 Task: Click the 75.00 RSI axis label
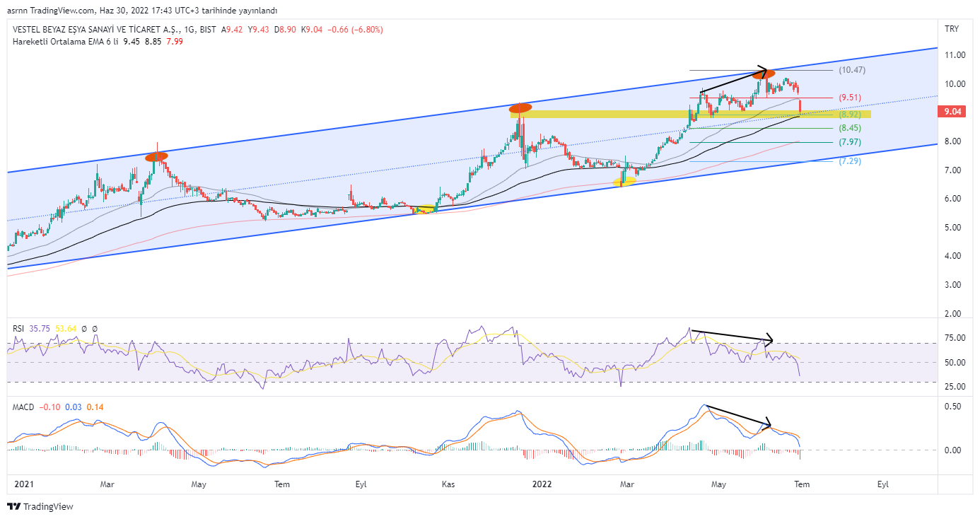(954, 338)
